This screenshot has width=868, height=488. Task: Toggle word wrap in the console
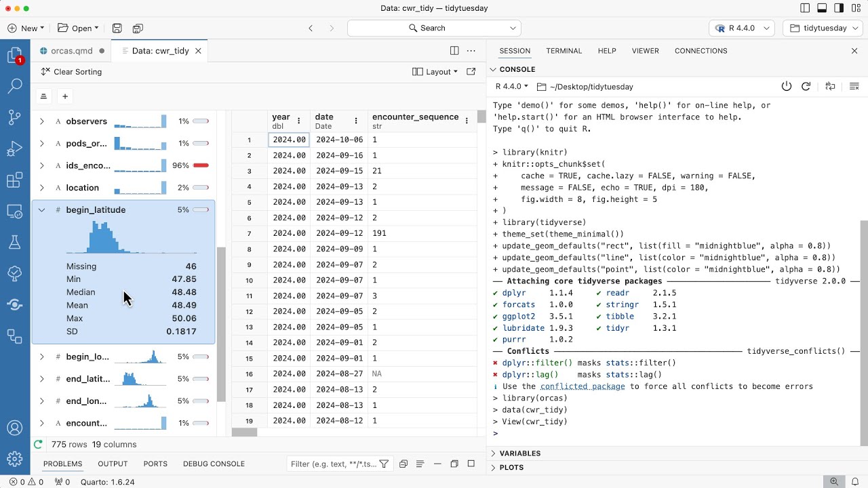(x=830, y=86)
